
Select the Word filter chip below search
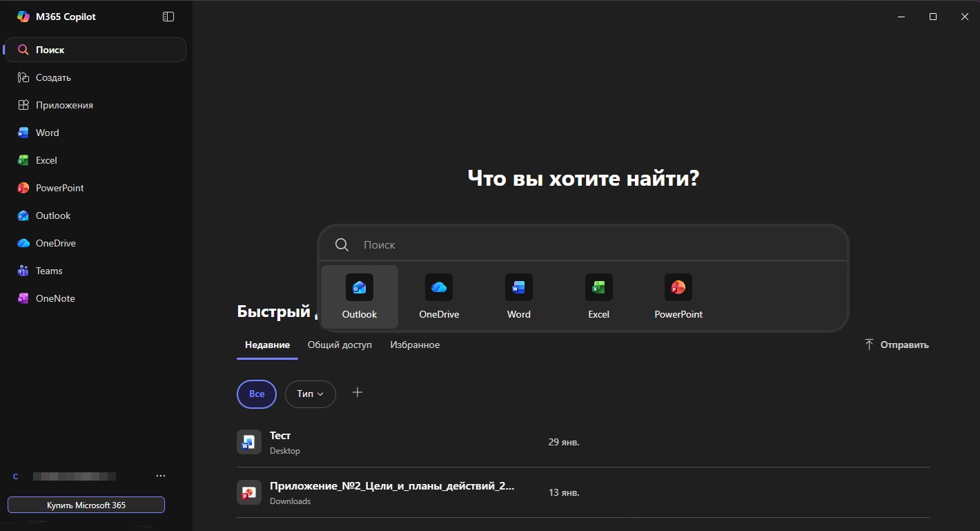518,296
